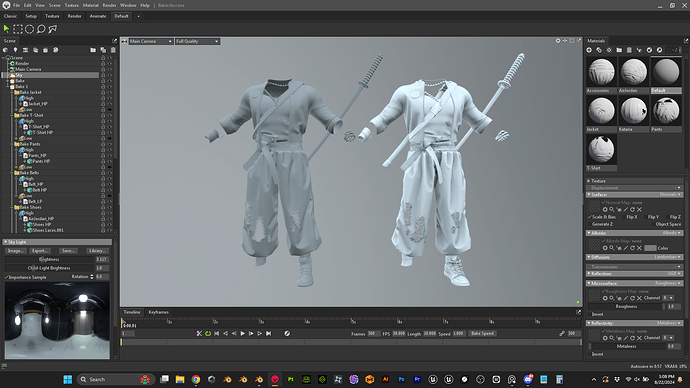Image resolution: width=690 pixels, height=388 pixels.
Task: Adjust the sky Brightness slider
Action: pos(49,260)
